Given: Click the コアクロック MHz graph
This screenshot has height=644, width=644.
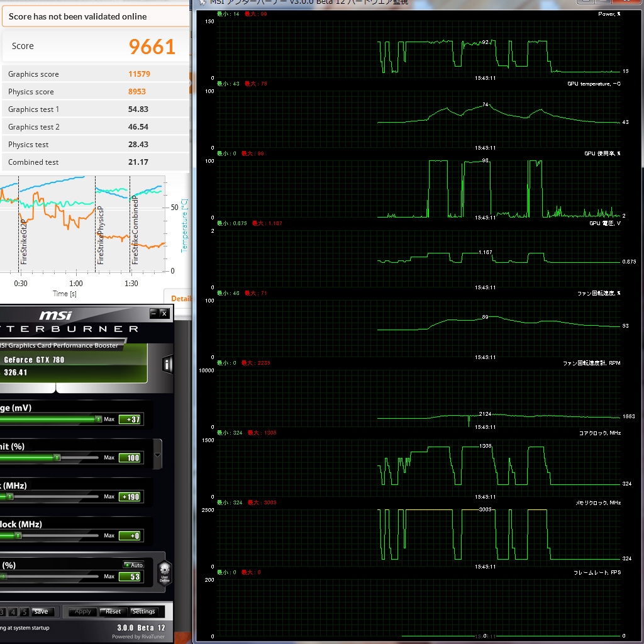Looking at the screenshot, I should [418, 468].
